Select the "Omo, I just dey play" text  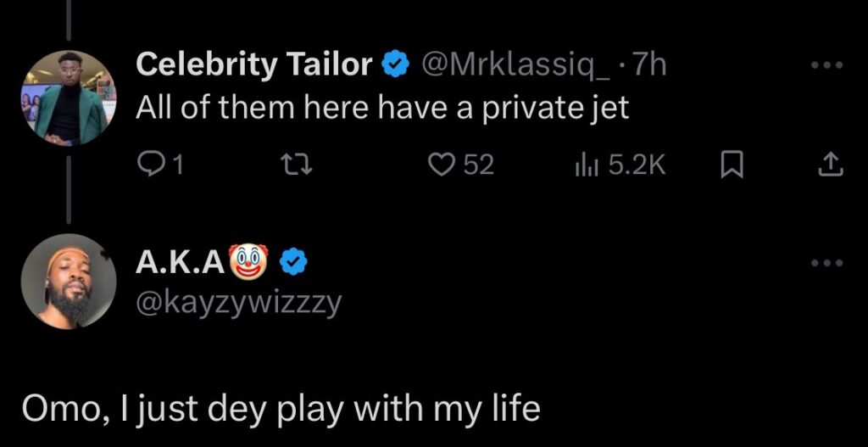pos(280,409)
